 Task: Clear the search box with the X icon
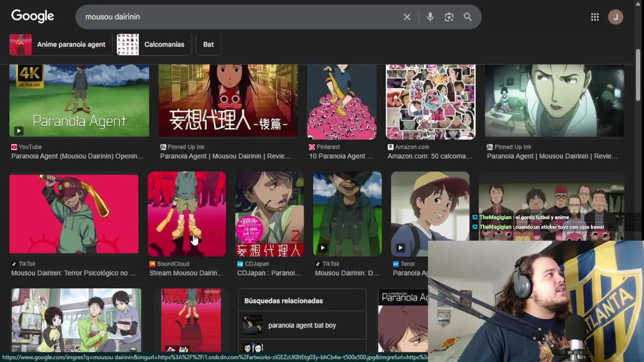[407, 17]
